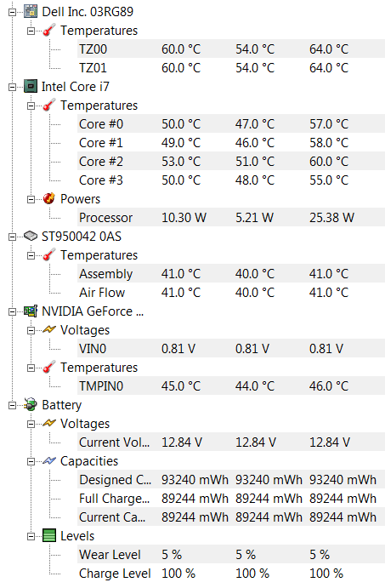
Task: Collapse the Dell Inc. 03RG89 node
Action: pyautogui.click(x=13, y=12)
